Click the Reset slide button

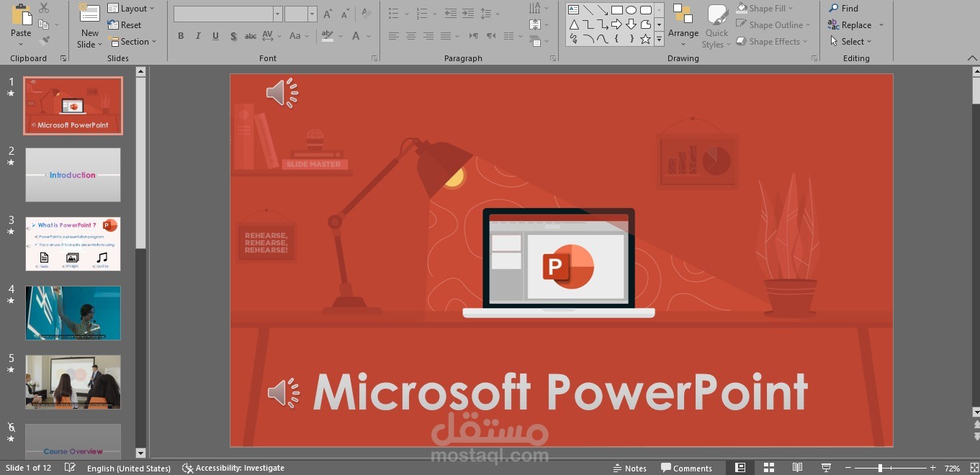[125, 25]
